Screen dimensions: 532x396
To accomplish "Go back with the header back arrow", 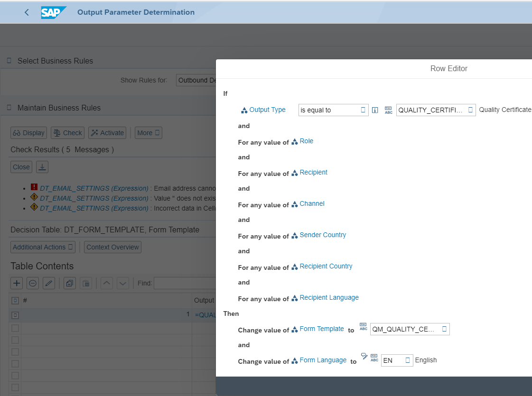I will [27, 12].
